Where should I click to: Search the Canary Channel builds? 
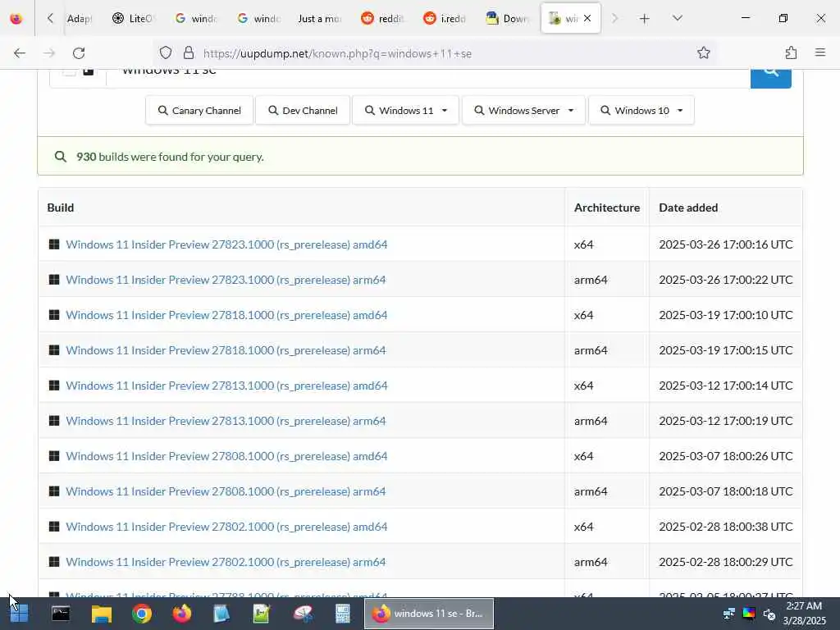pos(199,111)
